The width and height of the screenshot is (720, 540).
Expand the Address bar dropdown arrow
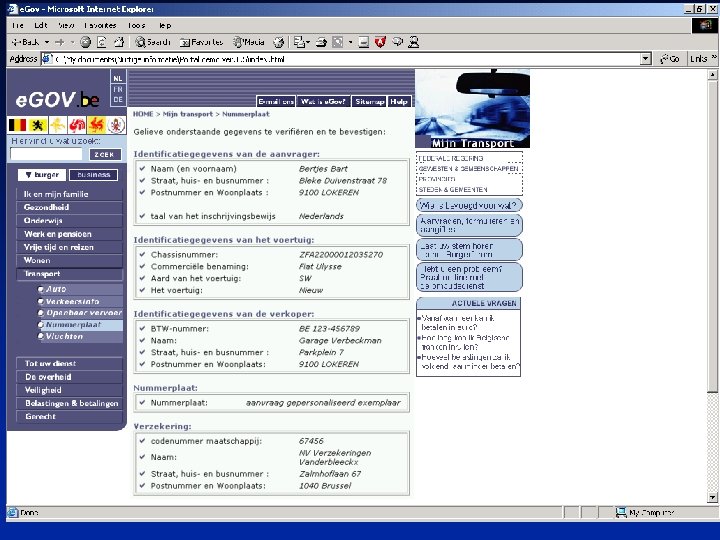[x=646, y=59]
